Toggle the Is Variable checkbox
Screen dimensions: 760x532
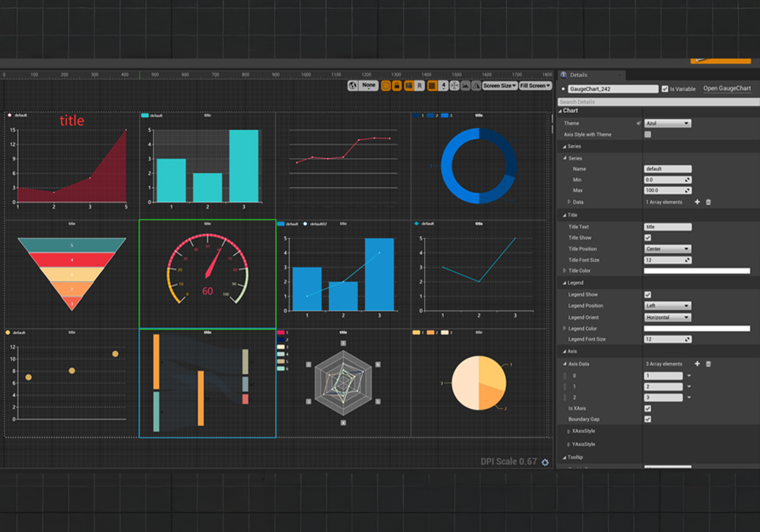[665, 89]
